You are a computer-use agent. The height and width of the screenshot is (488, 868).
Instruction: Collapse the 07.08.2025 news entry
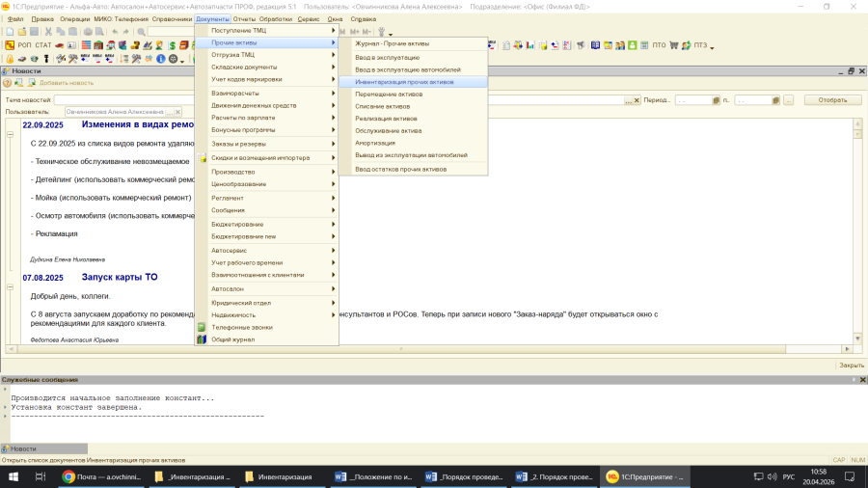[x=10, y=287]
